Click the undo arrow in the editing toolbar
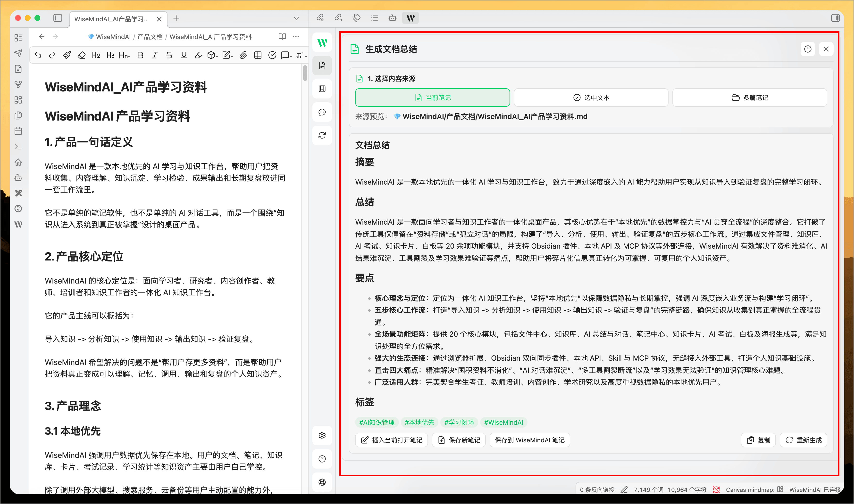854x504 pixels. coord(38,55)
